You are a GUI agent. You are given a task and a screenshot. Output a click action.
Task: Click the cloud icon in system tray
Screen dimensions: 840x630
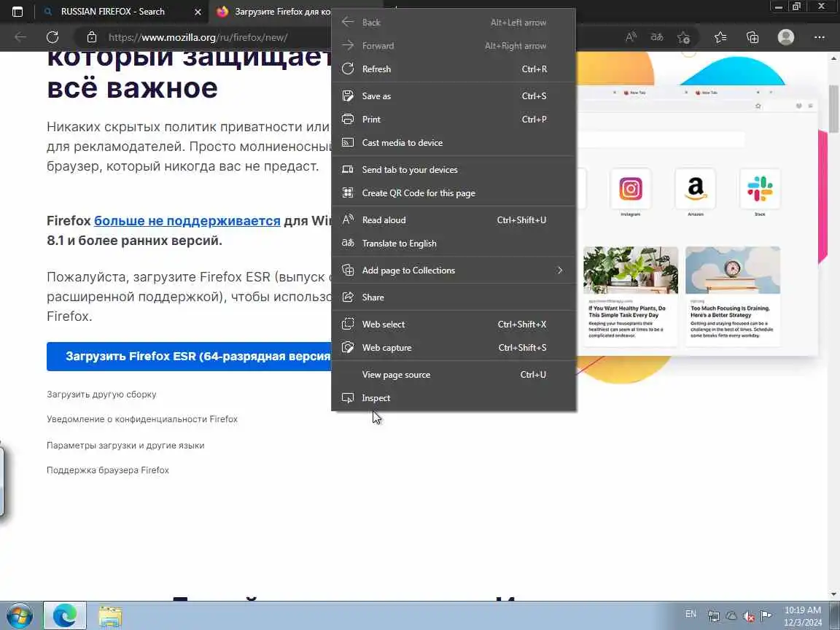(731, 617)
